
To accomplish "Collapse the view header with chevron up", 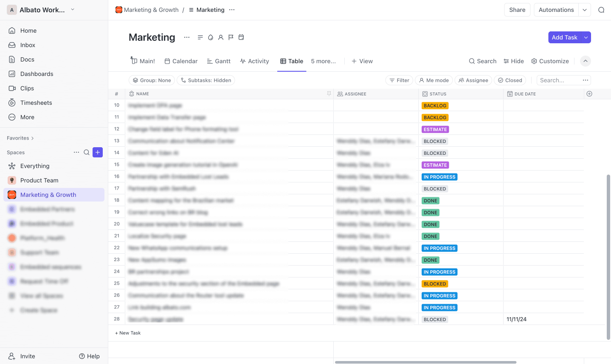I will [586, 61].
